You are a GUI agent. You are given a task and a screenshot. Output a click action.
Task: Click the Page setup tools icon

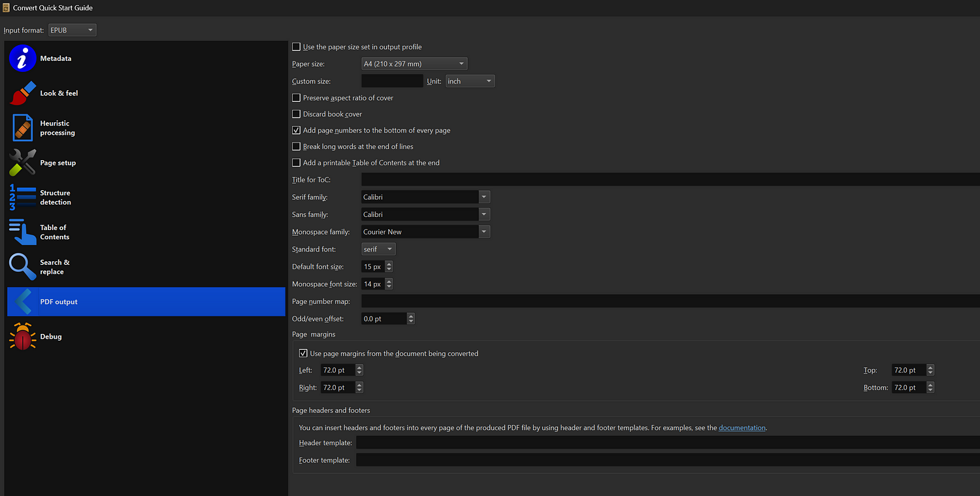tap(22, 163)
